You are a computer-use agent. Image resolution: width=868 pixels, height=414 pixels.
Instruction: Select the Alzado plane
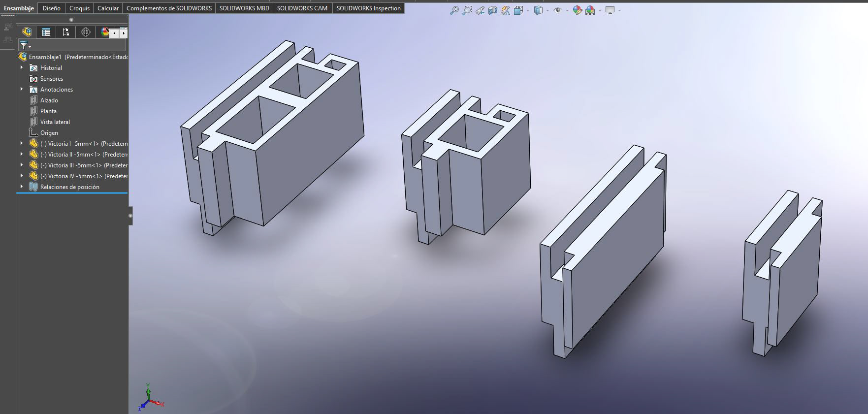coord(49,100)
